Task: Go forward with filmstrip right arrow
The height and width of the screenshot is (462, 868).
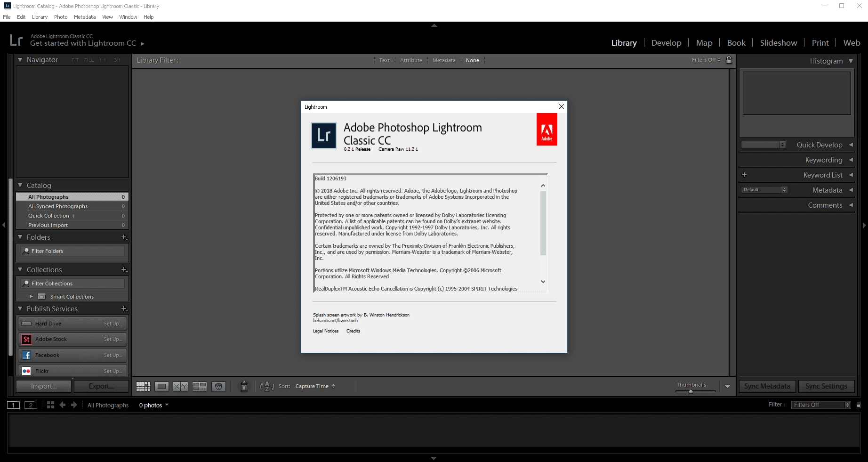Action: tap(74, 405)
